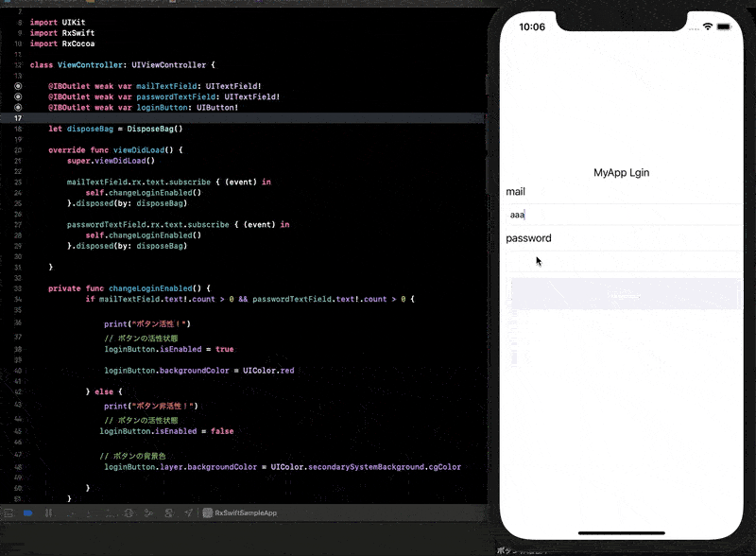This screenshot has width=756, height=556.
Task: Click the super.viewDidLoad() line
Action: (111, 161)
